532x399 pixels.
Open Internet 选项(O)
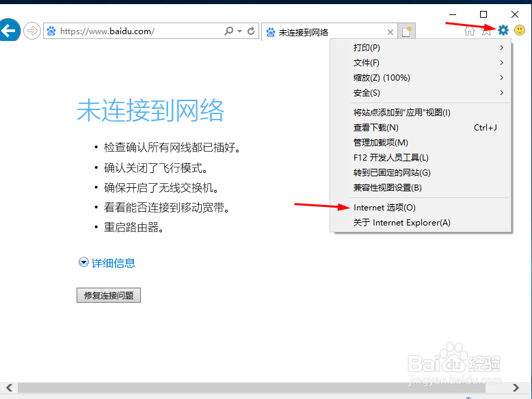click(421, 208)
